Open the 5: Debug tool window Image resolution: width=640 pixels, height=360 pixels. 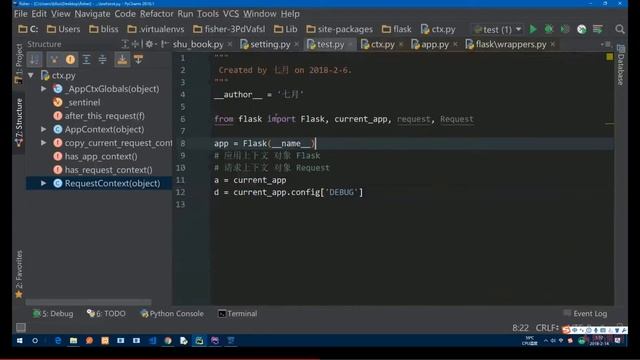point(53,313)
